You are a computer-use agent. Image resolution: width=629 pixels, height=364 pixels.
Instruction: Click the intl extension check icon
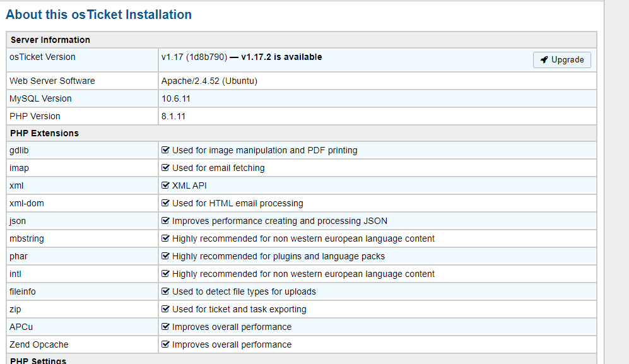(x=166, y=274)
